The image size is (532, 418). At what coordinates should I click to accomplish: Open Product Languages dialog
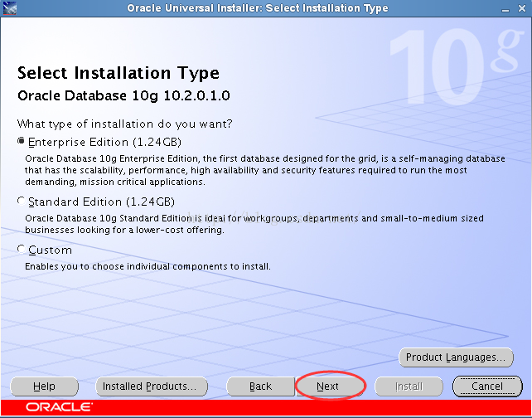(456, 357)
